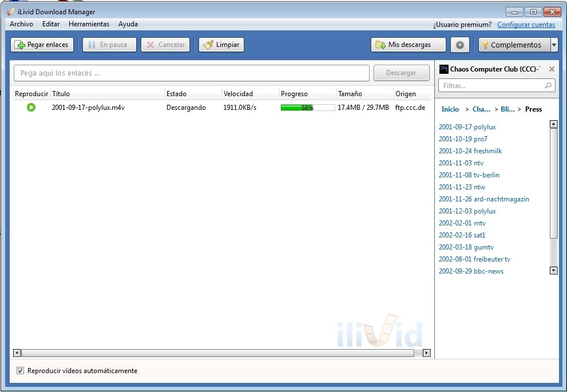Go to Inicio breadcrumb
Screen dimensions: 567x392
tap(450, 109)
